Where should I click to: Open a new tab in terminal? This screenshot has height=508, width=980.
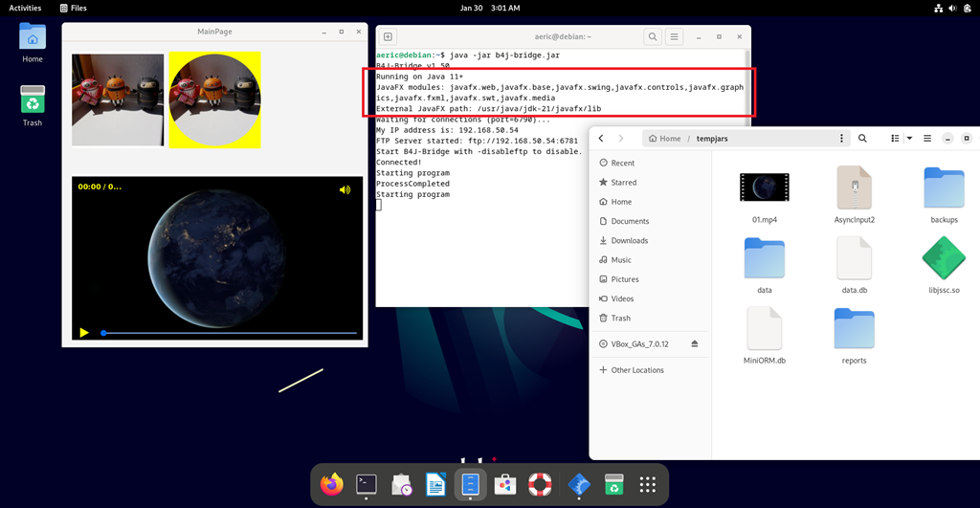point(389,37)
